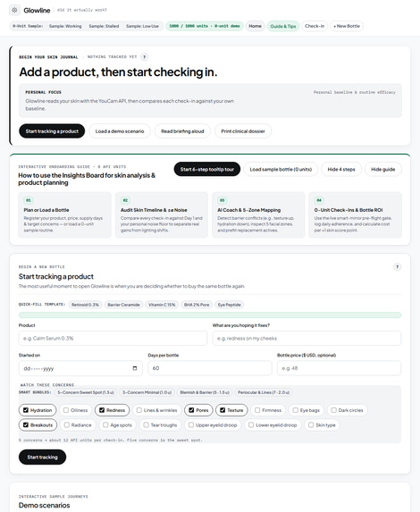Click Start tracking a product button
This screenshot has height=512, width=420.
[52, 131]
